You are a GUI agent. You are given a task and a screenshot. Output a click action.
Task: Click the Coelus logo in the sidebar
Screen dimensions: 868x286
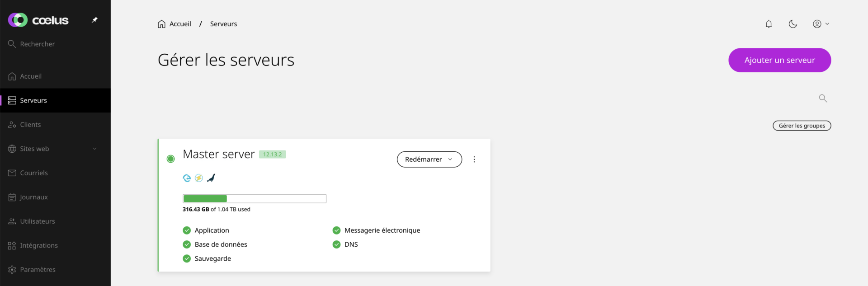38,19
